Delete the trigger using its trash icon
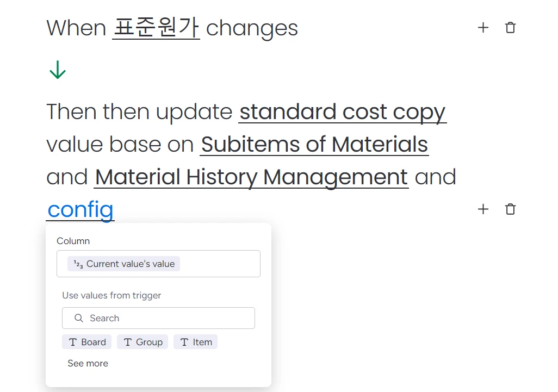Screen dimensions: 558x392 tap(510, 28)
